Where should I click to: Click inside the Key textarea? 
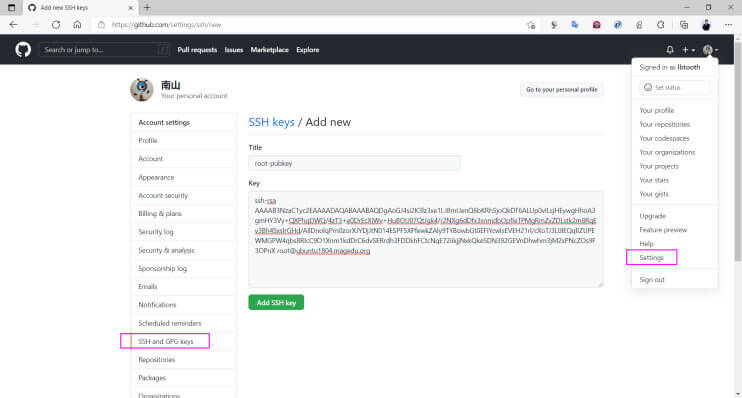[x=425, y=239]
